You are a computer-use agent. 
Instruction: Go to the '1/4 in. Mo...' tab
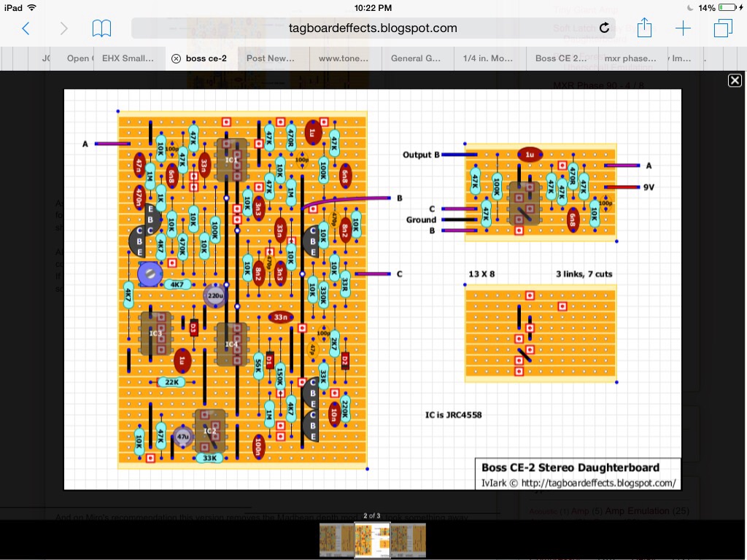point(487,58)
